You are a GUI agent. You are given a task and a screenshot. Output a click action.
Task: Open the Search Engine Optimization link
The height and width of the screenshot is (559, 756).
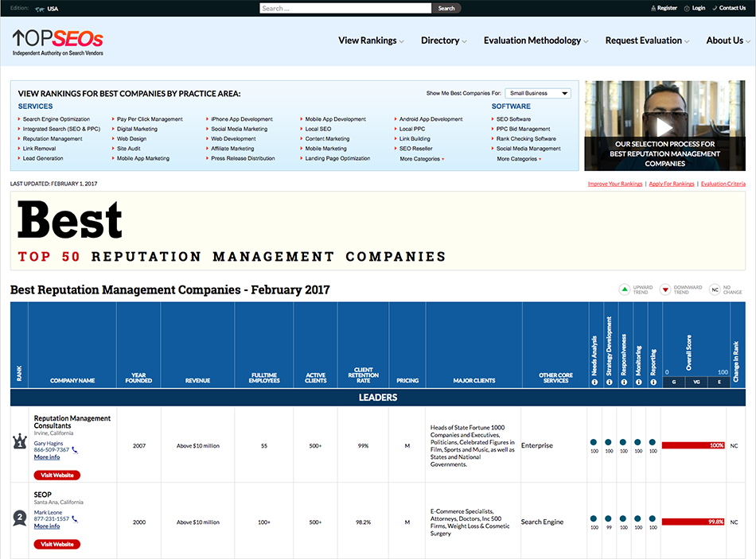(56, 119)
